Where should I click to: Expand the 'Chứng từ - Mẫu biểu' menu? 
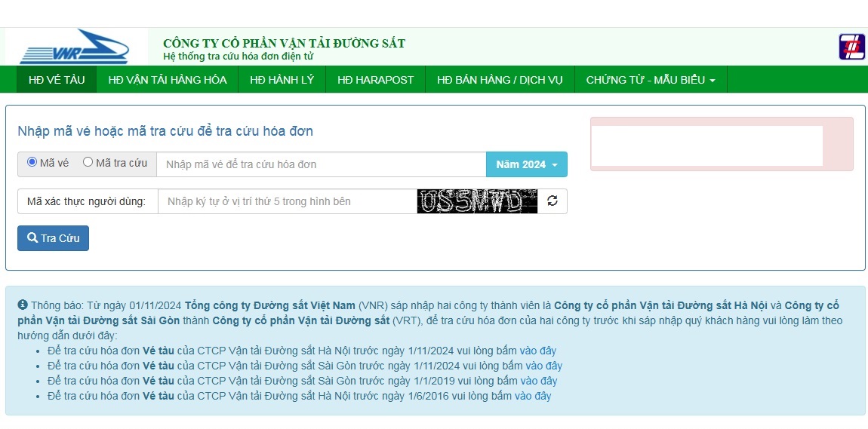pos(651,80)
